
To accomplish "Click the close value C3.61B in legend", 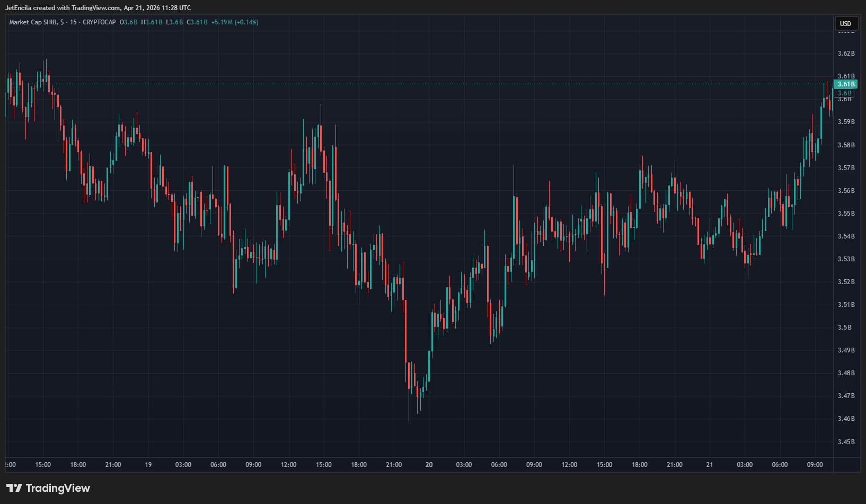I will point(197,22).
